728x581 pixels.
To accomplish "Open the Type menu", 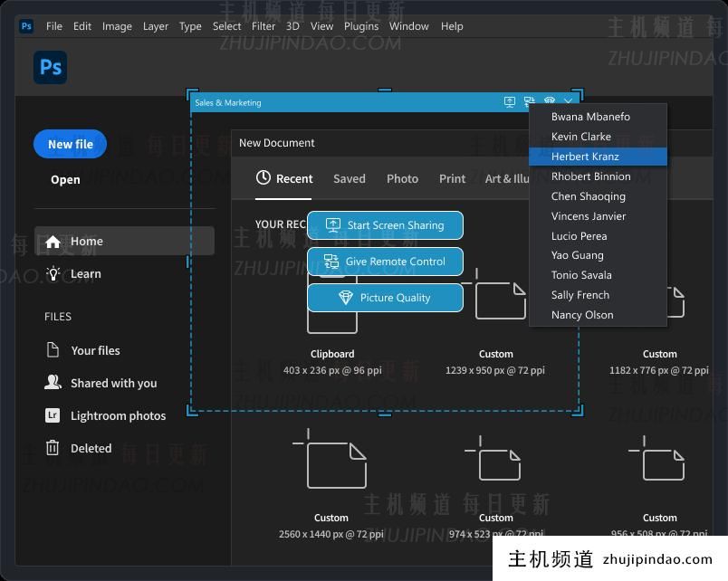I will pyautogui.click(x=190, y=26).
